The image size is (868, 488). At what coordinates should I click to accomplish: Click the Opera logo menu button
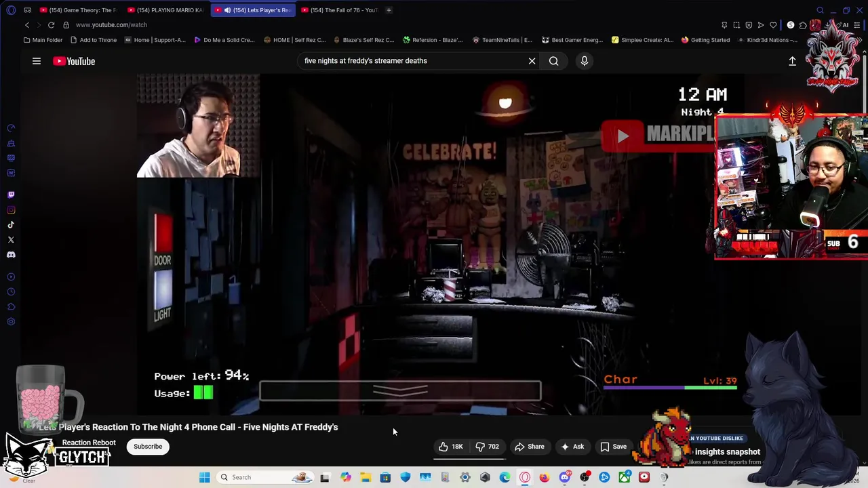click(11, 10)
